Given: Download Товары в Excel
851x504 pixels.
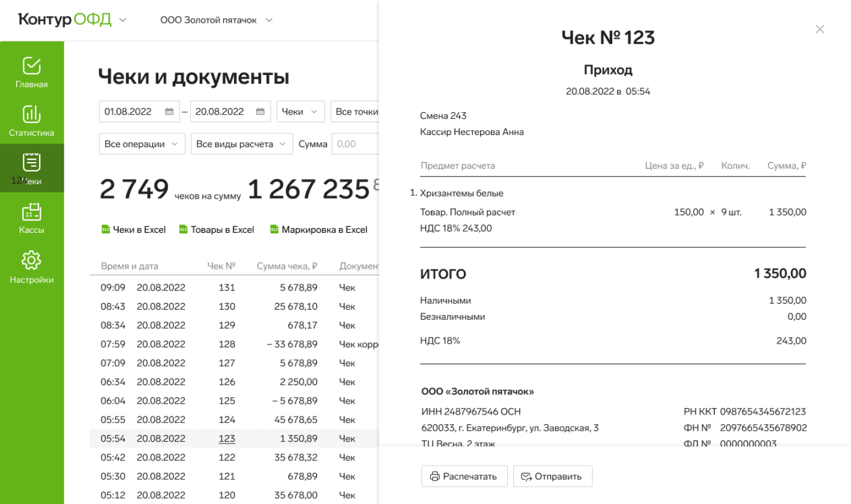Looking at the screenshot, I should [x=217, y=229].
